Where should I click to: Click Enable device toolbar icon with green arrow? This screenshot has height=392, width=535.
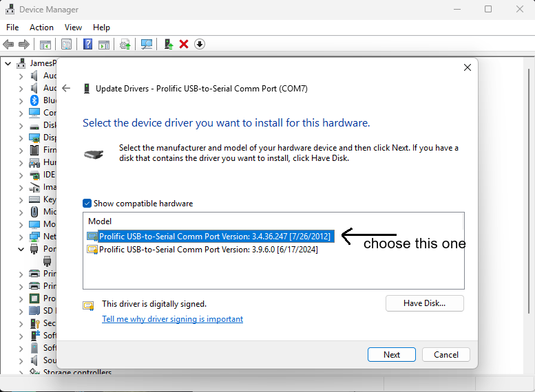click(x=169, y=44)
